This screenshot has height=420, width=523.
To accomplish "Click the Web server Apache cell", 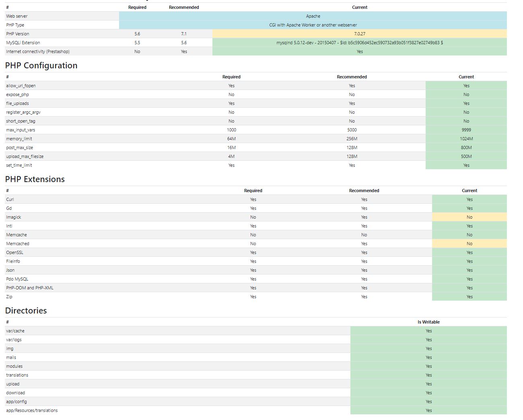I will click(313, 16).
